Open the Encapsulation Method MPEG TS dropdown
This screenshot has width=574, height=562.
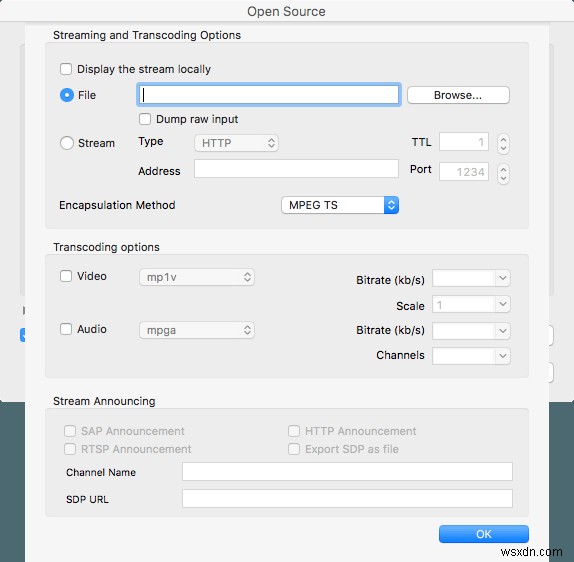pyautogui.click(x=340, y=205)
